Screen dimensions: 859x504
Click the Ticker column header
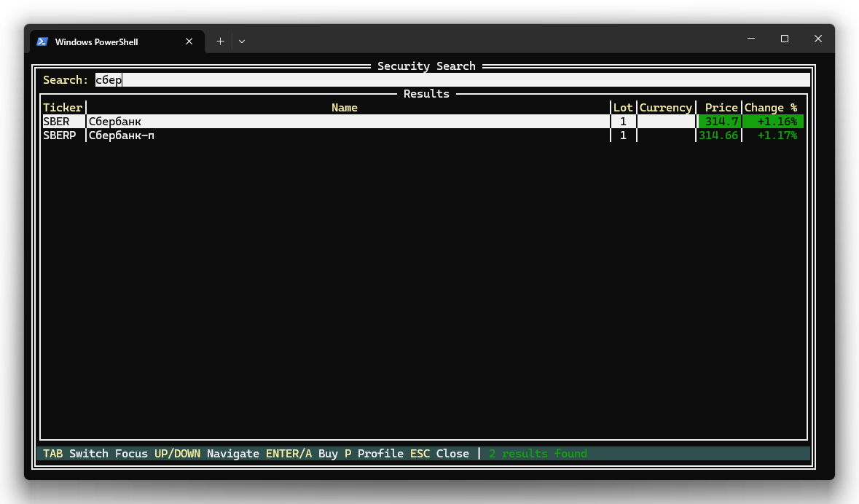(63, 108)
